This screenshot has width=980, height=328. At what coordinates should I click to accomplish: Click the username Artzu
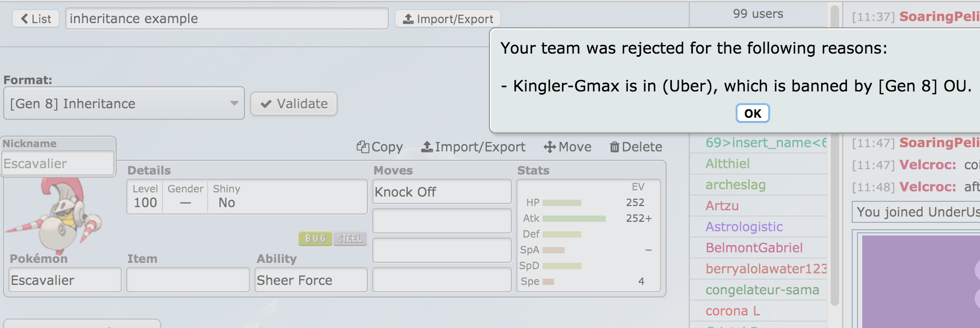[722, 206]
